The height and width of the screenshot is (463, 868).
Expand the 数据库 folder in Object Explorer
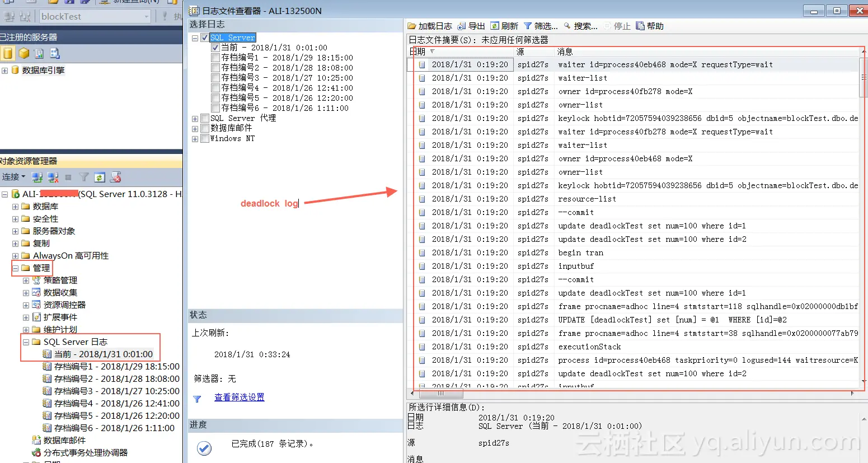(15, 207)
